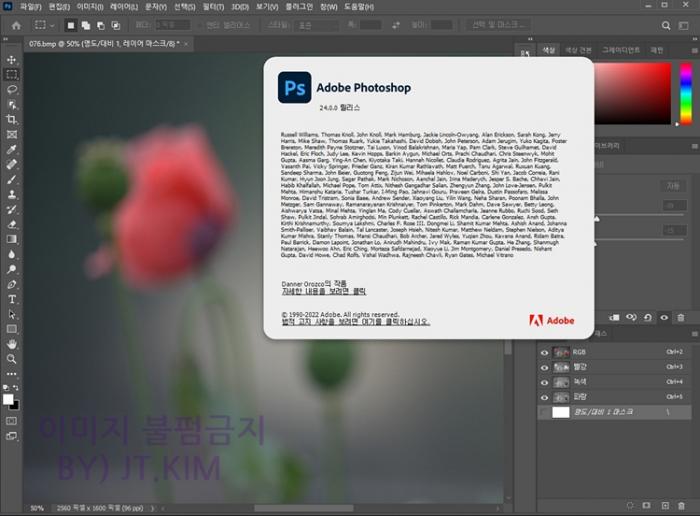Select the Pen tool
700x516 pixels.
click(x=12, y=284)
